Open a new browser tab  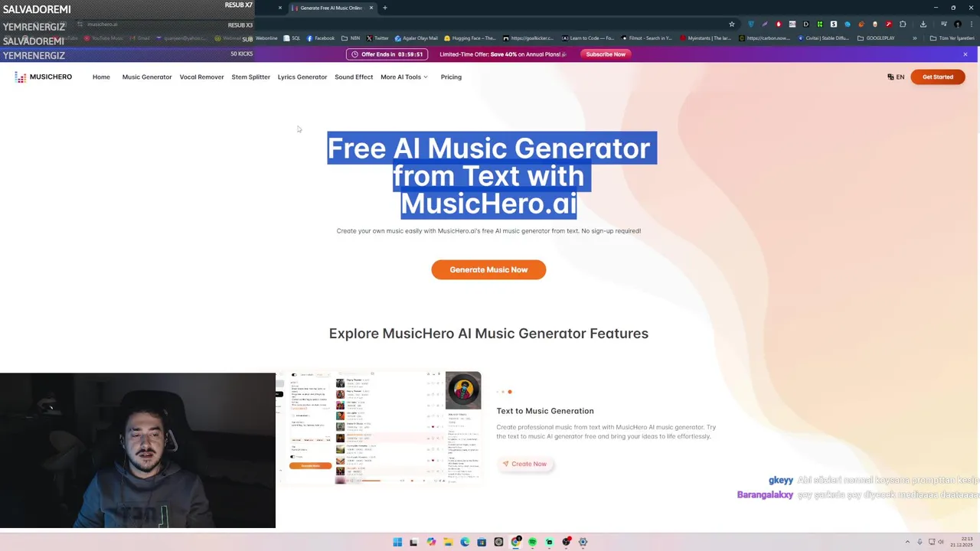coord(385,8)
